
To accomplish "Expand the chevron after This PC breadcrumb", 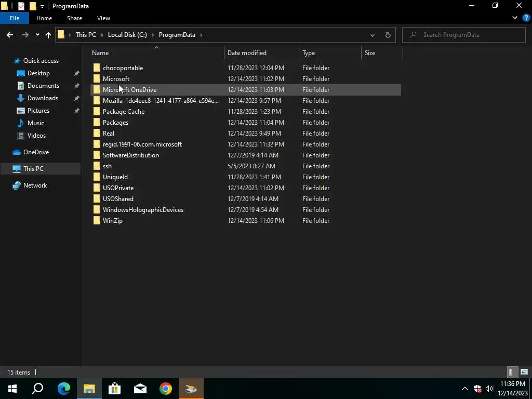I will pyautogui.click(x=102, y=35).
